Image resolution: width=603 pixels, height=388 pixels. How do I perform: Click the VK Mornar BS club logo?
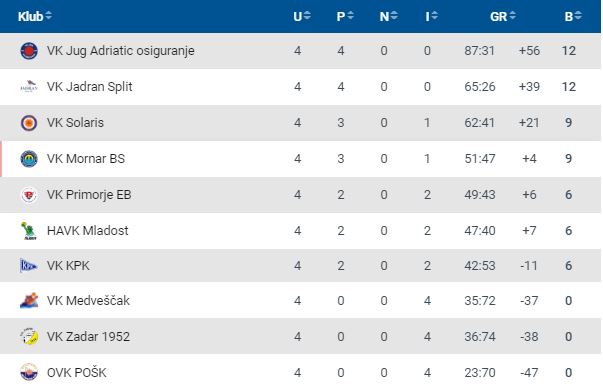pos(29,159)
